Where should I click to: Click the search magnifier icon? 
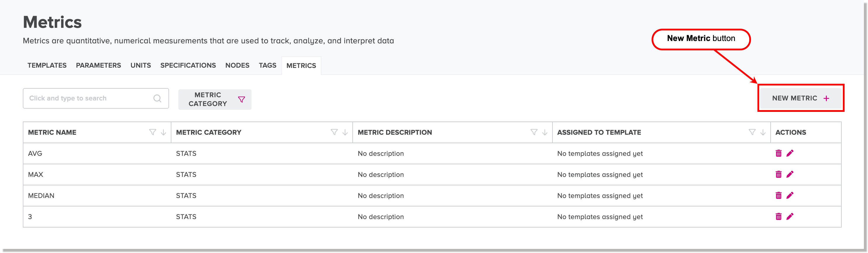[x=157, y=98]
